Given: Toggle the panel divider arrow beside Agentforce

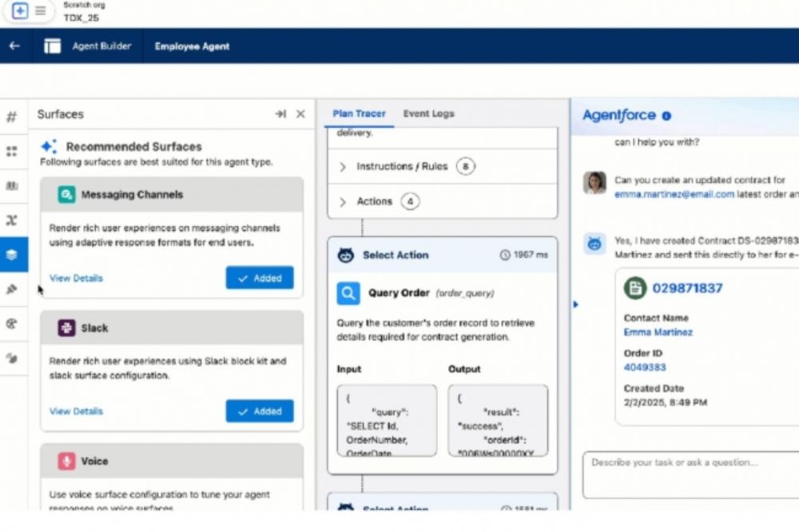Looking at the screenshot, I should (576, 304).
